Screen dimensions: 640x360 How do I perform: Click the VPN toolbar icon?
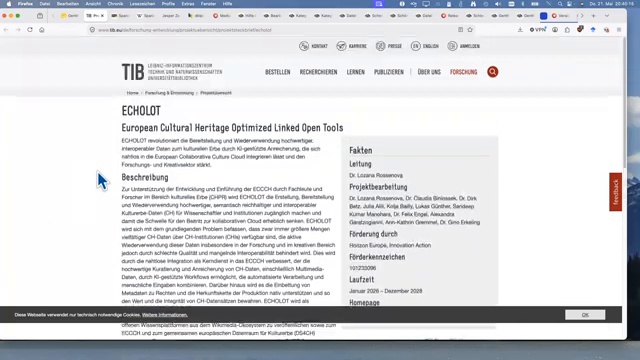[538, 30]
